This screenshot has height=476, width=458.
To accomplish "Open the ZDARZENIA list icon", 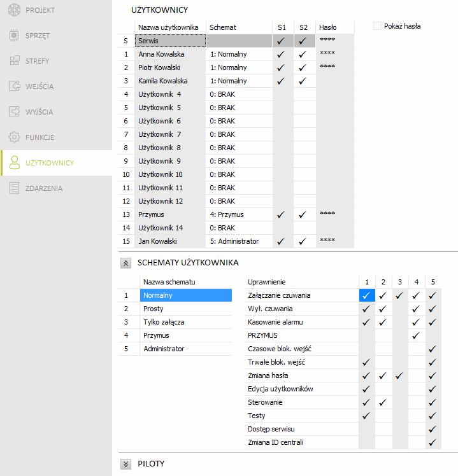I will (14, 188).
